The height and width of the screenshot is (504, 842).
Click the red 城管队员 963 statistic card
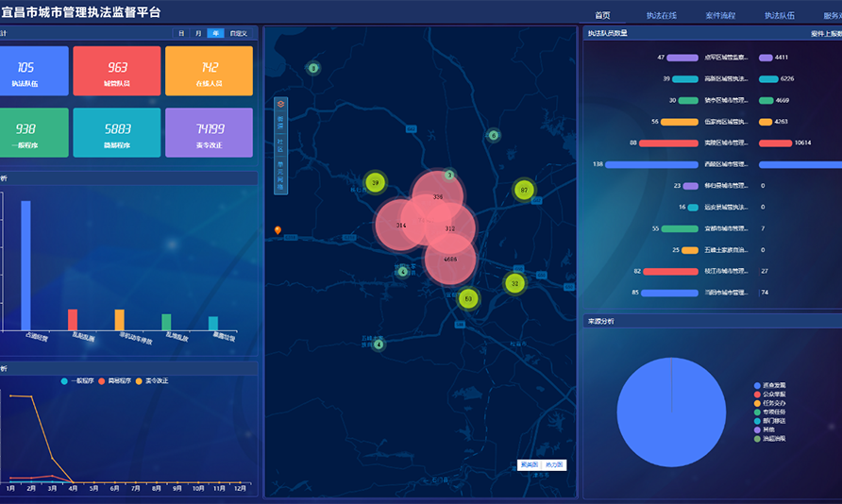pyautogui.click(x=117, y=71)
